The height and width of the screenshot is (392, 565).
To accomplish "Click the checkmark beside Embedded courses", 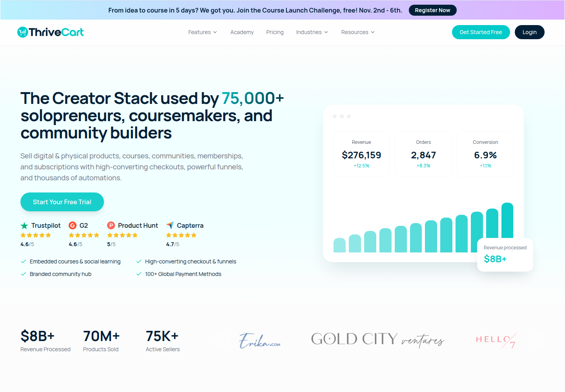I will [24, 261].
